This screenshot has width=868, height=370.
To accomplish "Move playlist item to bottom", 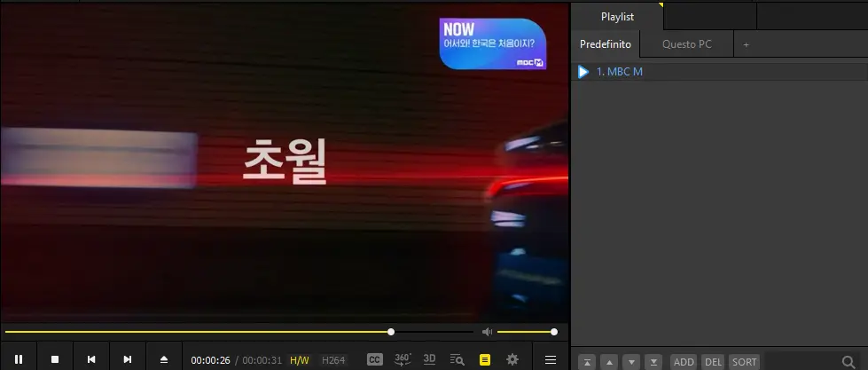I will pyautogui.click(x=653, y=363).
